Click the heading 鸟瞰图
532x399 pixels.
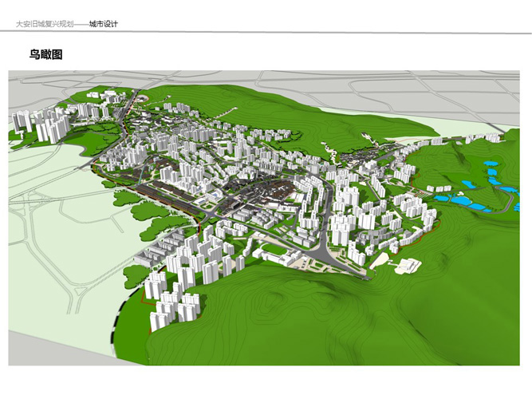point(45,54)
